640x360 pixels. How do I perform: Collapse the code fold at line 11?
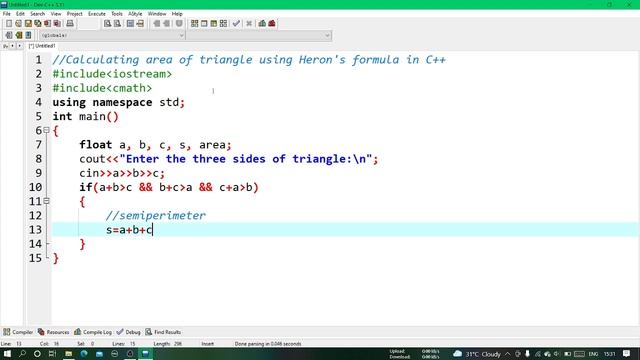[x=47, y=201]
